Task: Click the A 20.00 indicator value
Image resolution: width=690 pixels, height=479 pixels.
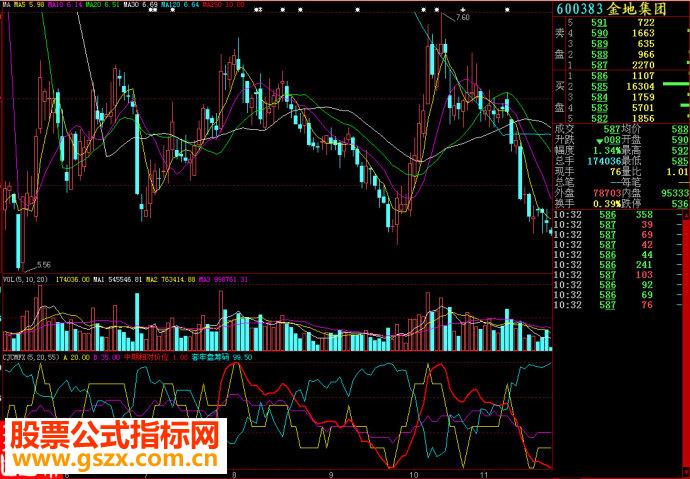Action: click(x=77, y=358)
